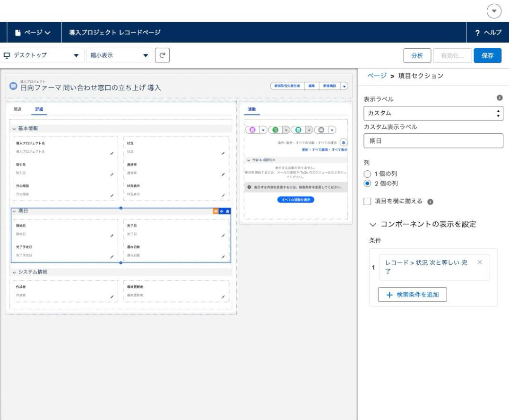Click the pencil icon for 作成者 field

tap(112, 297)
